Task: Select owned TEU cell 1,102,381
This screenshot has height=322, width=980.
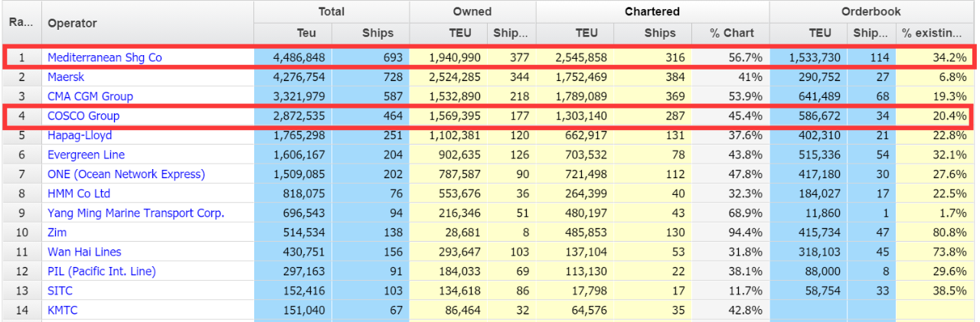Action: [448, 135]
